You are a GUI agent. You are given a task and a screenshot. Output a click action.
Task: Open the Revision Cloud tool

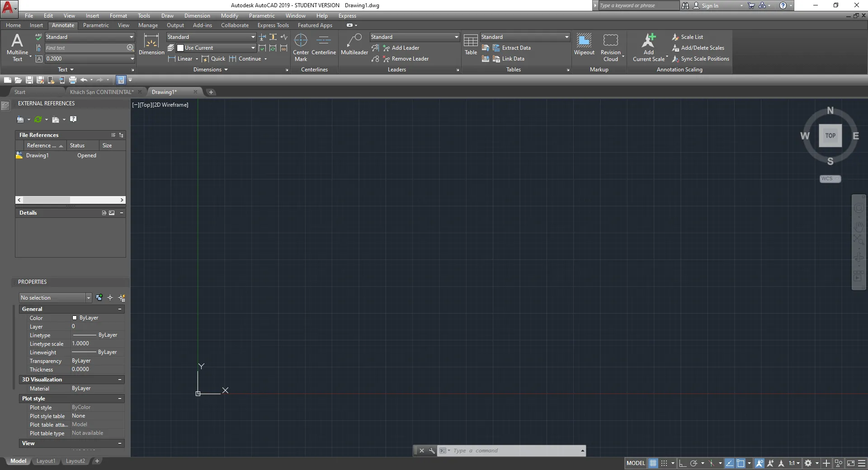610,44
